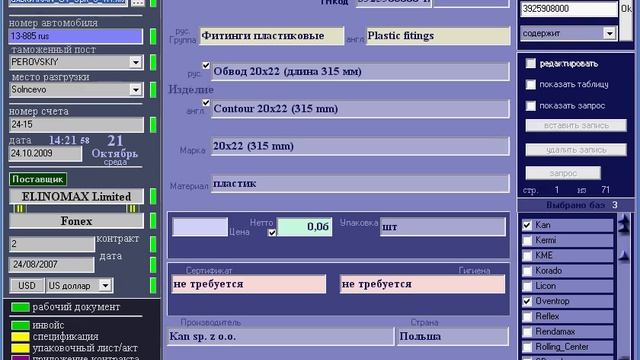Click the номер автомобиля field 13-885 rus

76,36
